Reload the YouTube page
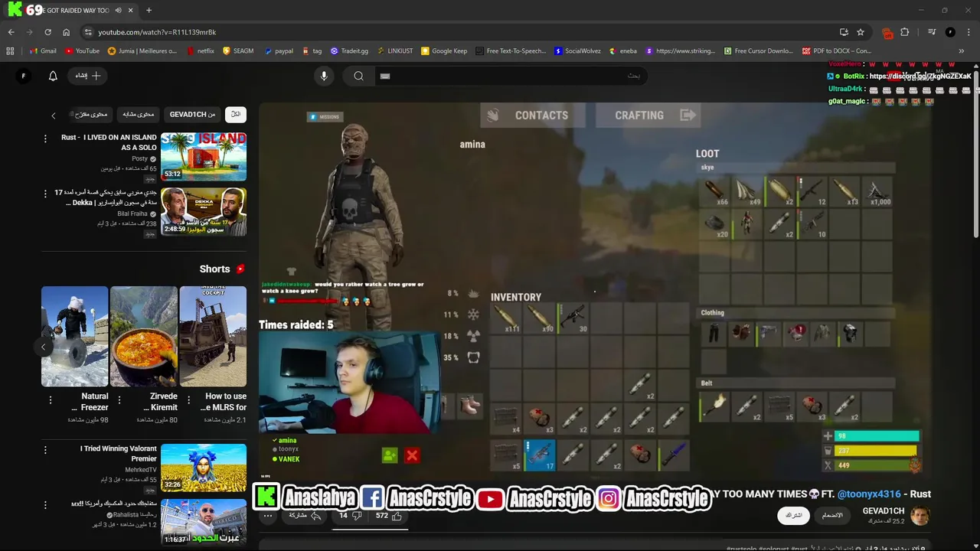The width and height of the screenshot is (980, 551). click(47, 32)
